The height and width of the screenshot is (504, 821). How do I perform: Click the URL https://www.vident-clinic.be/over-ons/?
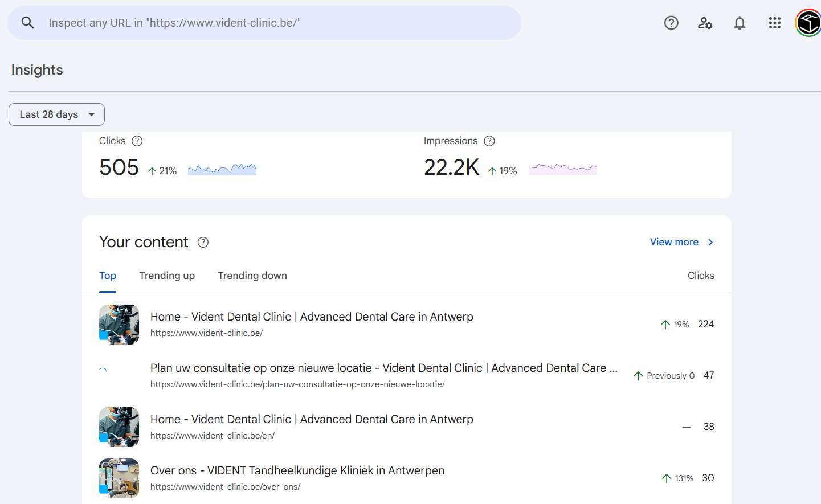[225, 487]
